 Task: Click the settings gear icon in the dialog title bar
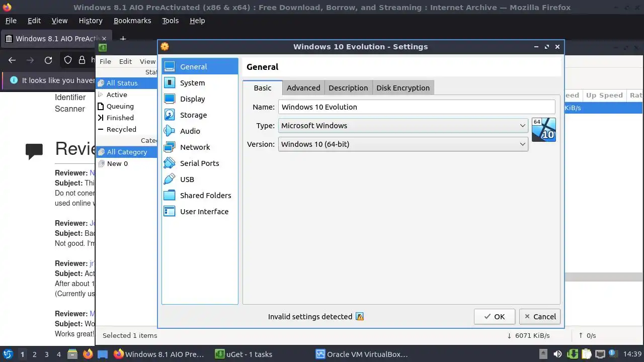(x=165, y=46)
